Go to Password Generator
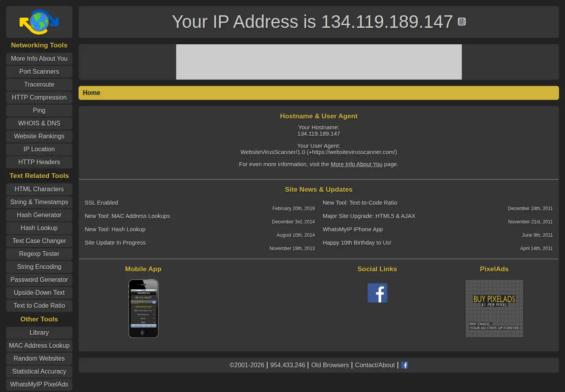The image size is (565, 392). tap(39, 279)
